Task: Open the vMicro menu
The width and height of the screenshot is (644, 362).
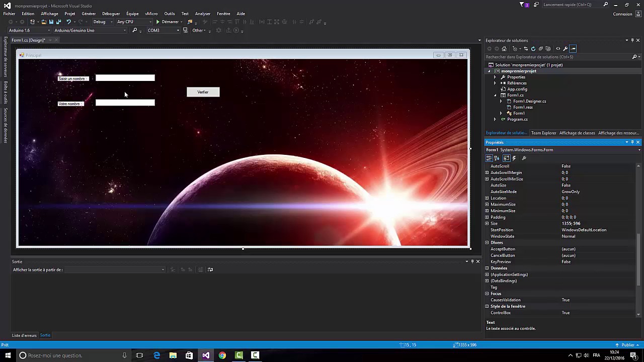Action: [x=151, y=14]
